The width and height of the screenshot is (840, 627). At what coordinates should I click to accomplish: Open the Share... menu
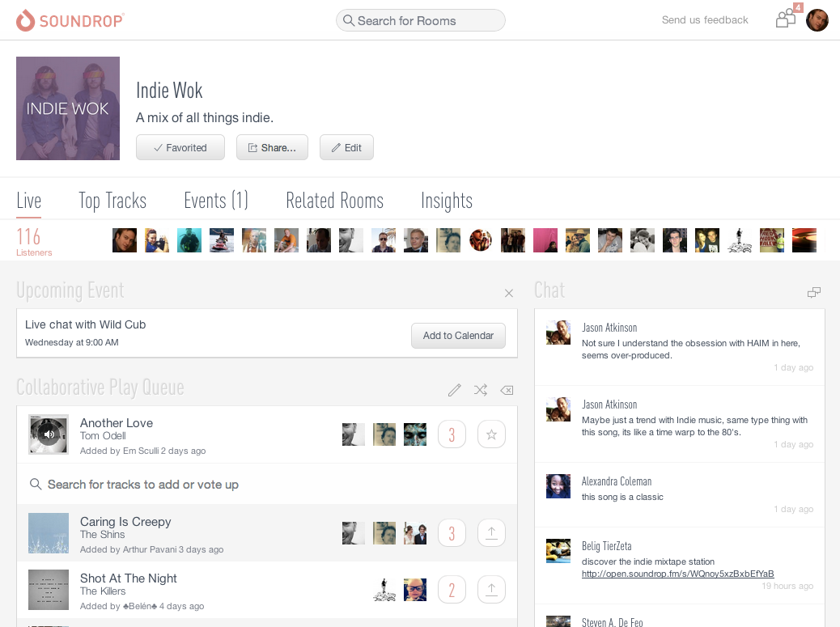(272, 148)
